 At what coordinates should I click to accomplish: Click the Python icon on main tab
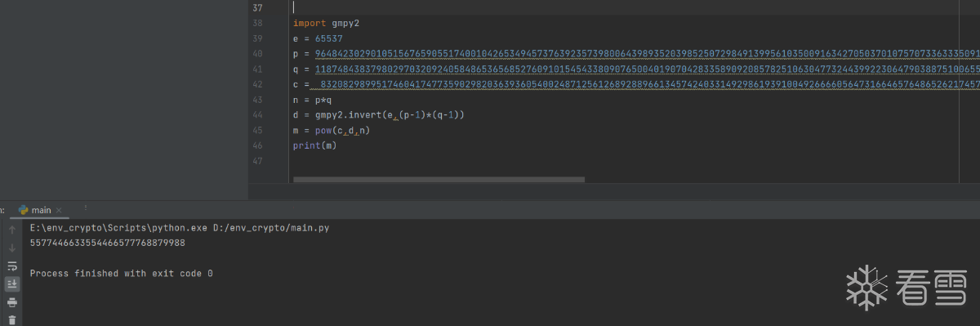pyautogui.click(x=23, y=210)
